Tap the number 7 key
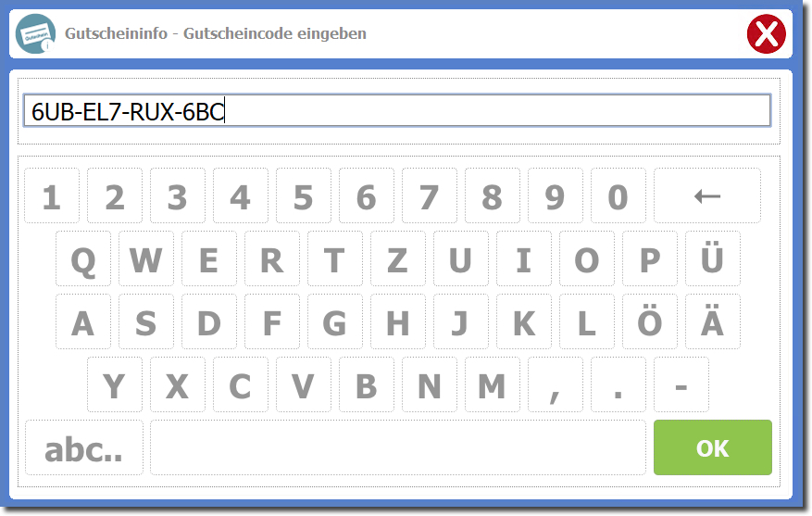This screenshot has width=812, height=516. [430, 195]
